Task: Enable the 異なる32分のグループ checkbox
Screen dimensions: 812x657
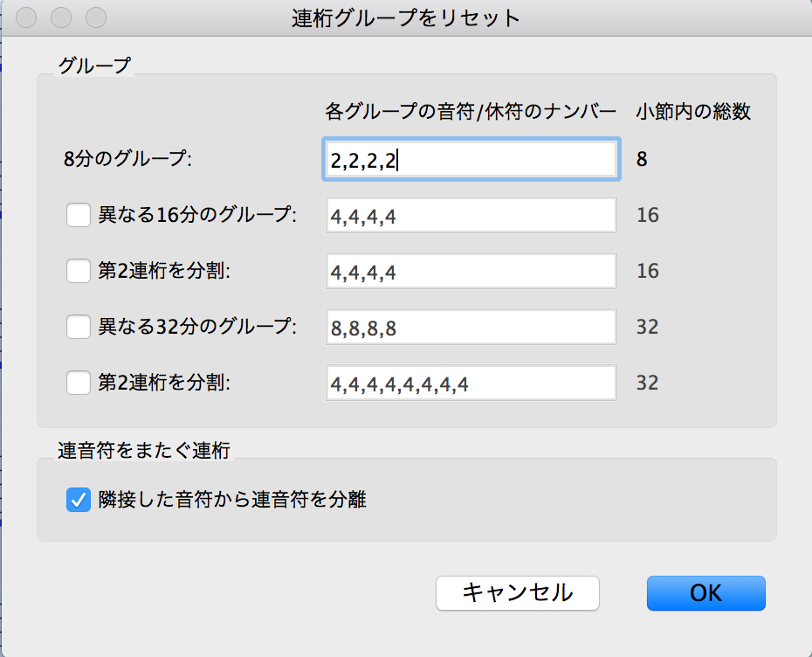Action: [x=79, y=327]
